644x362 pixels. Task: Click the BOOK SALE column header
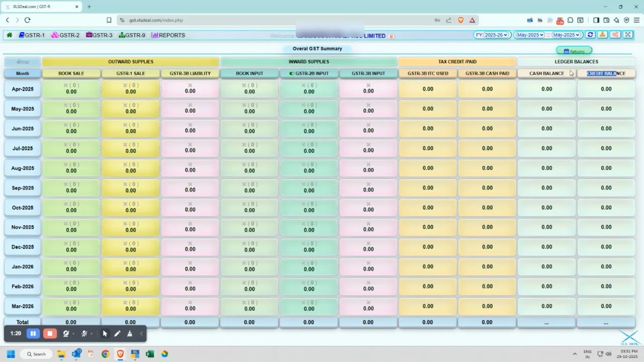click(71, 73)
